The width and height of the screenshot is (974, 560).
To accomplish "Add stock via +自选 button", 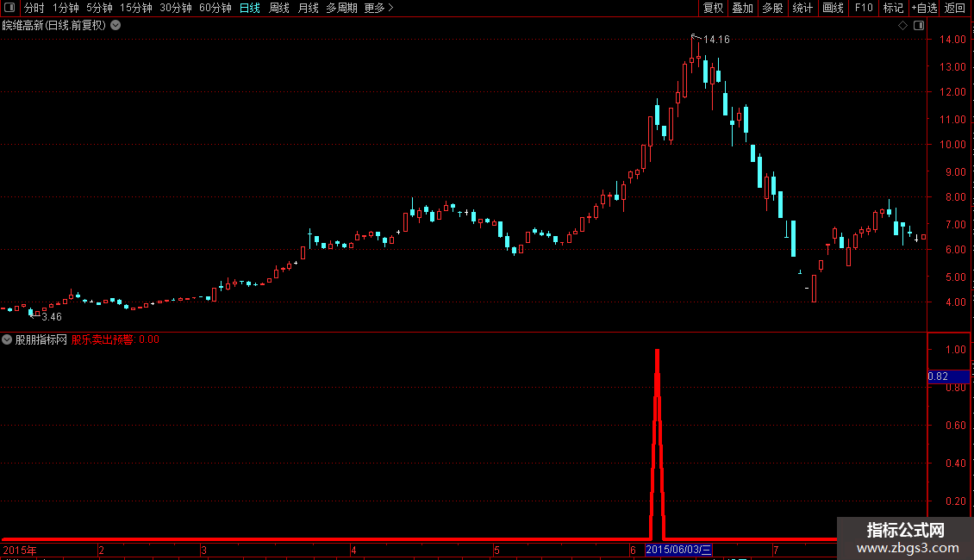I will (924, 8).
